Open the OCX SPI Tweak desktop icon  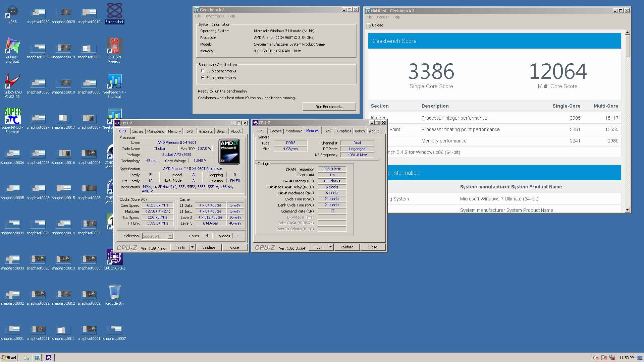tap(114, 50)
